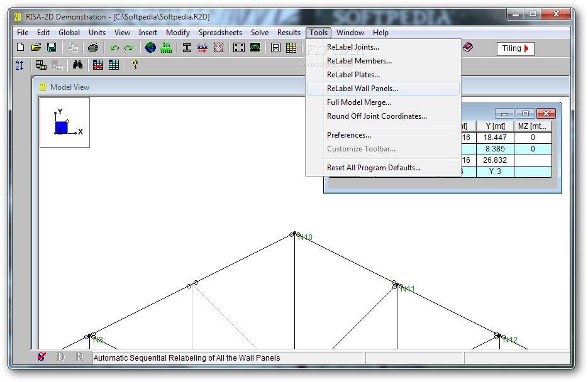Viewport: 588px width, 382px height.
Task: Open the Global menu
Action: [x=69, y=33]
